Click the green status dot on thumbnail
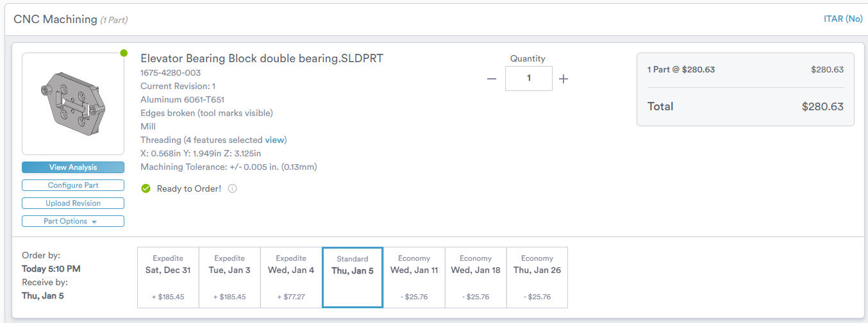The width and height of the screenshot is (868, 323). 124,53
